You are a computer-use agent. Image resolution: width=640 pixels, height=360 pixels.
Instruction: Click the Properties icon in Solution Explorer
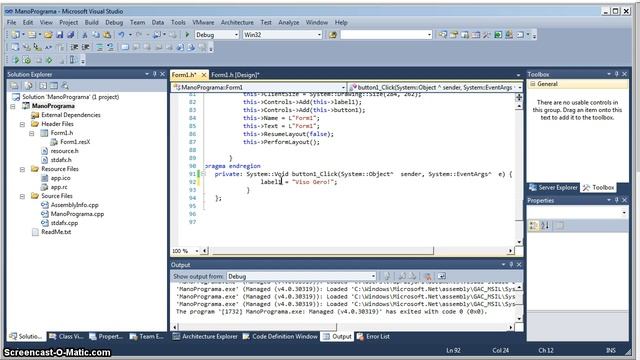pyautogui.click(x=15, y=86)
